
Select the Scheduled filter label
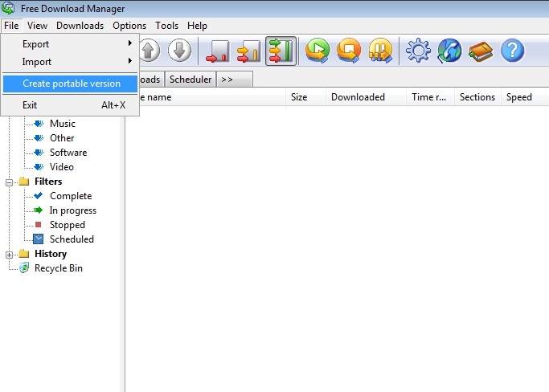tap(72, 239)
